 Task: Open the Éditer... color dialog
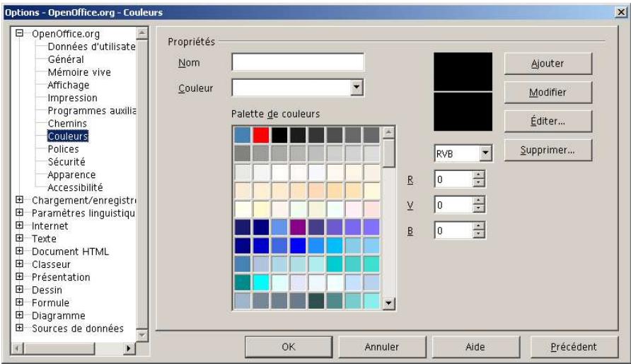pyautogui.click(x=548, y=122)
